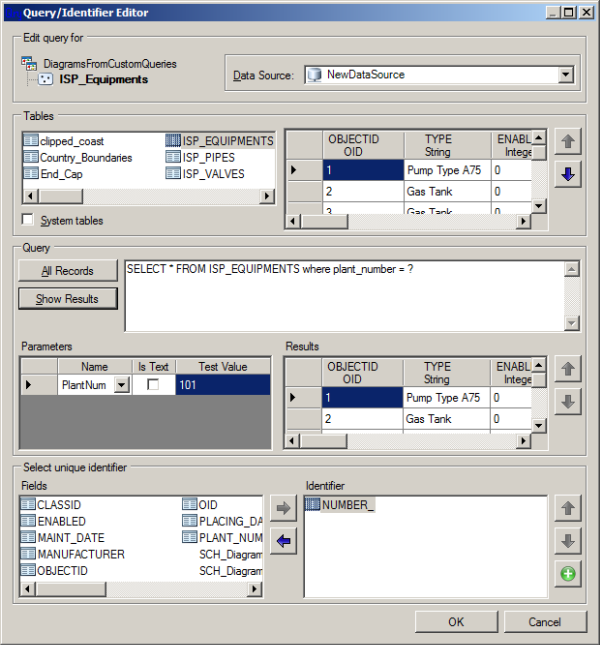Click the Fields list horizontal scrollbar thumb
Screen dimensions: 600x645
[x=71, y=589]
